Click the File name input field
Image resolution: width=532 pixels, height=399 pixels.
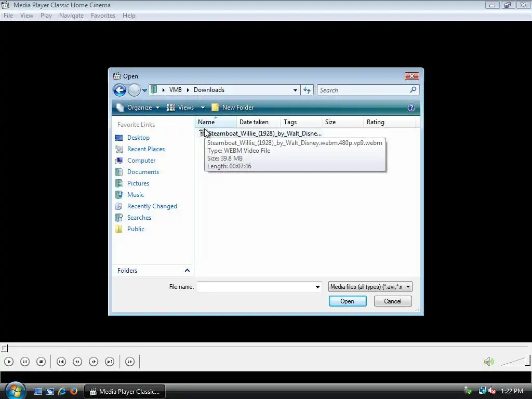click(x=256, y=287)
